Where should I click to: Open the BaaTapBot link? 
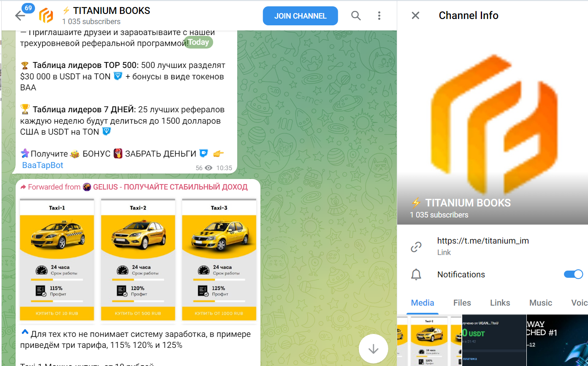point(43,165)
